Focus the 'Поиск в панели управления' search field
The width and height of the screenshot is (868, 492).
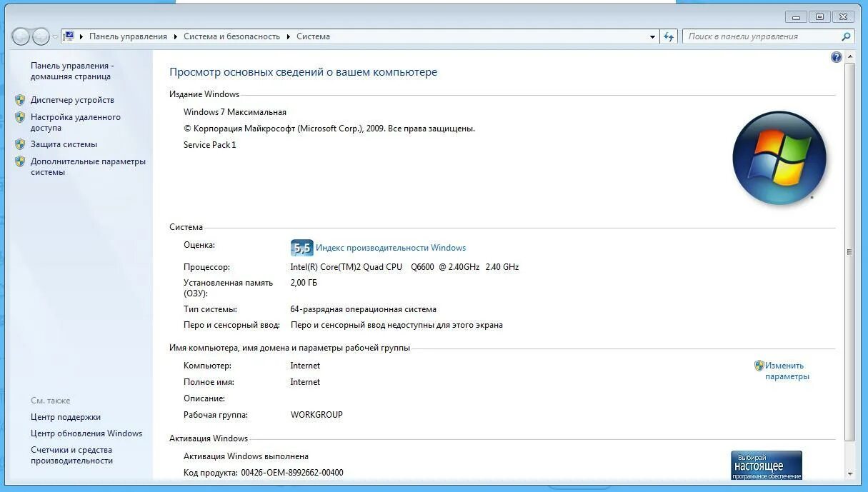761,36
